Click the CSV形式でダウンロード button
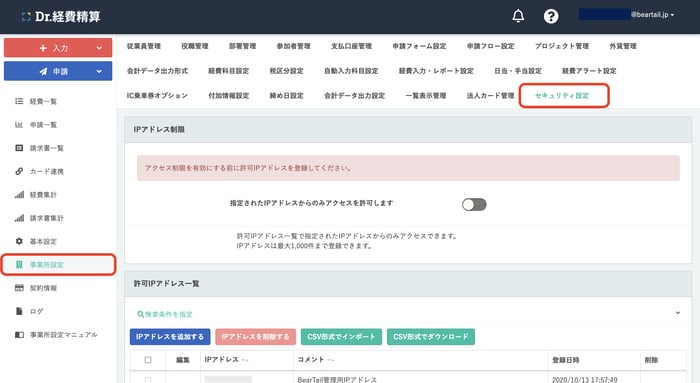Image resolution: width=700 pixels, height=383 pixels. [x=431, y=337]
